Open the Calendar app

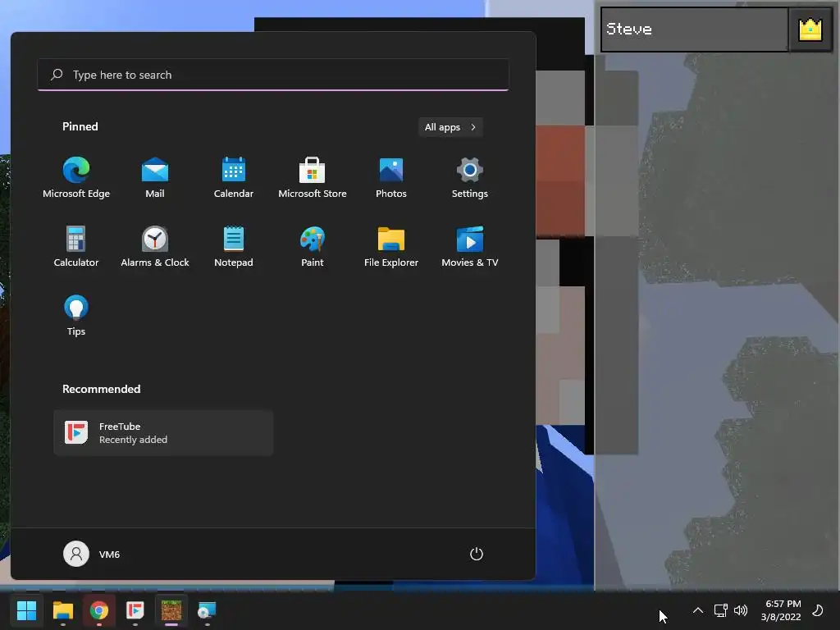coord(234,178)
